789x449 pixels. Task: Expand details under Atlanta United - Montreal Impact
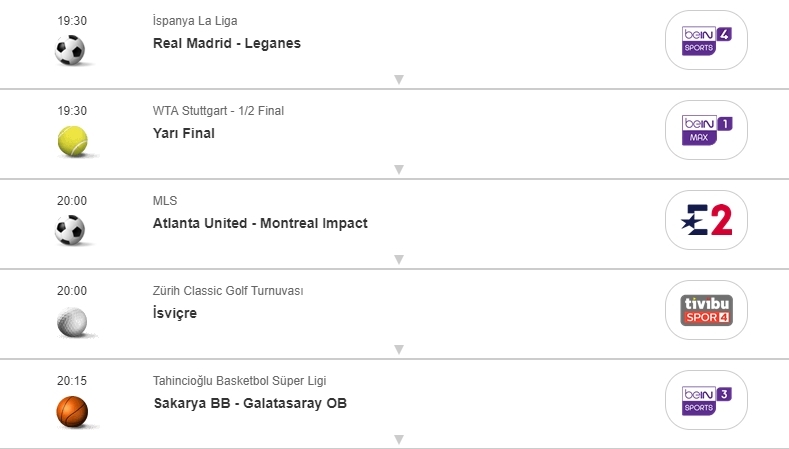point(398,260)
